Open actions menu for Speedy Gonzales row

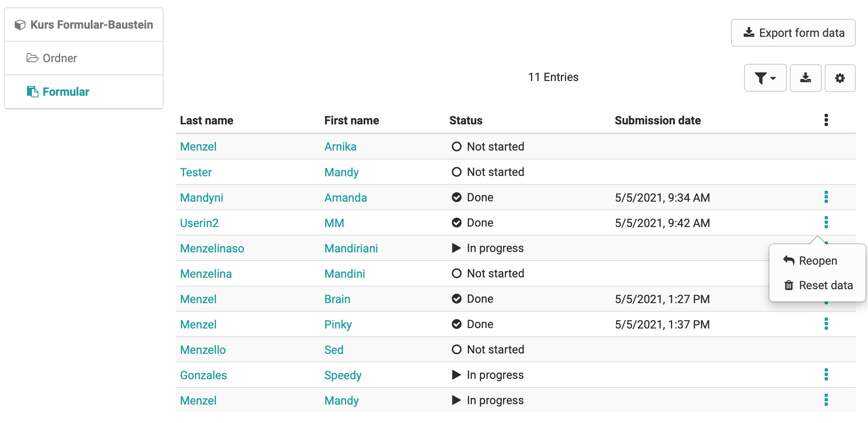tap(826, 375)
